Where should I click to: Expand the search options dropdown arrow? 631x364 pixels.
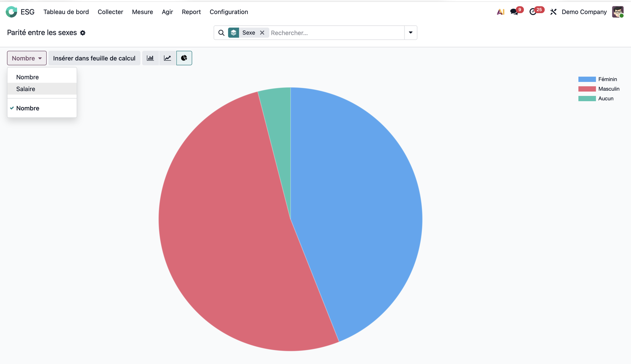(410, 33)
